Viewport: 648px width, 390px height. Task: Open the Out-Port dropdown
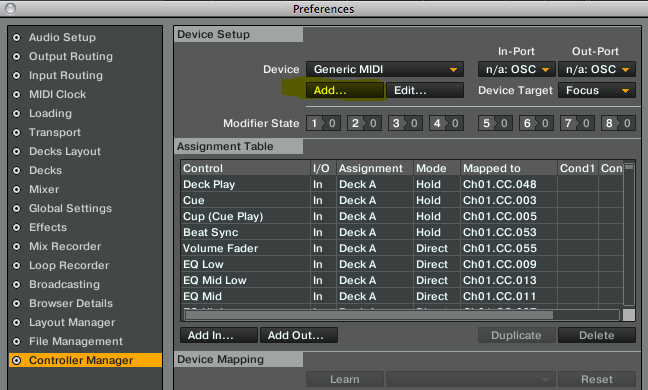[x=596, y=69]
